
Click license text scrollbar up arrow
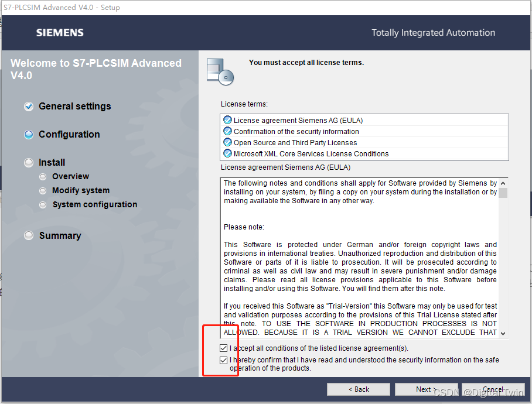[x=503, y=183]
